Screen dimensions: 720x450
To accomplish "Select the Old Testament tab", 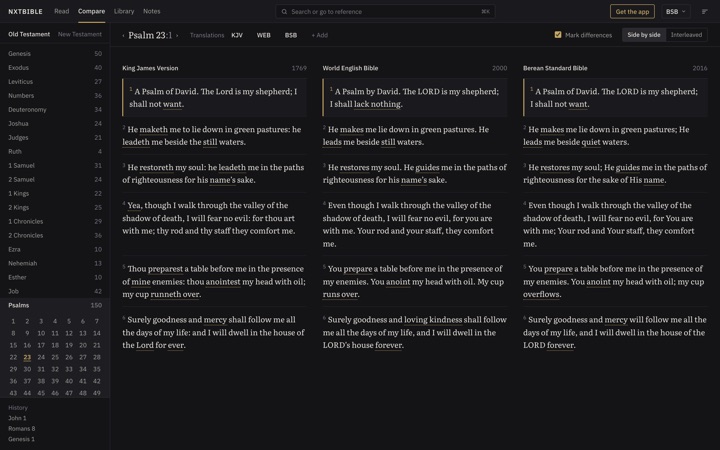I will click(x=29, y=34).
